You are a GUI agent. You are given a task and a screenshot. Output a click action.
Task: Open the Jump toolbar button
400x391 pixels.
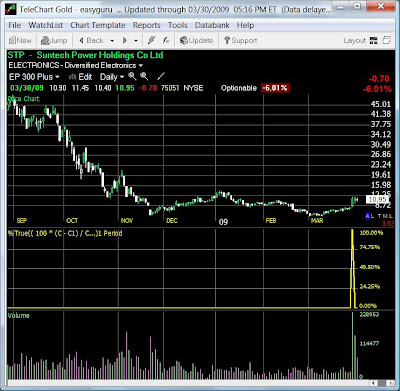(54, 41)
